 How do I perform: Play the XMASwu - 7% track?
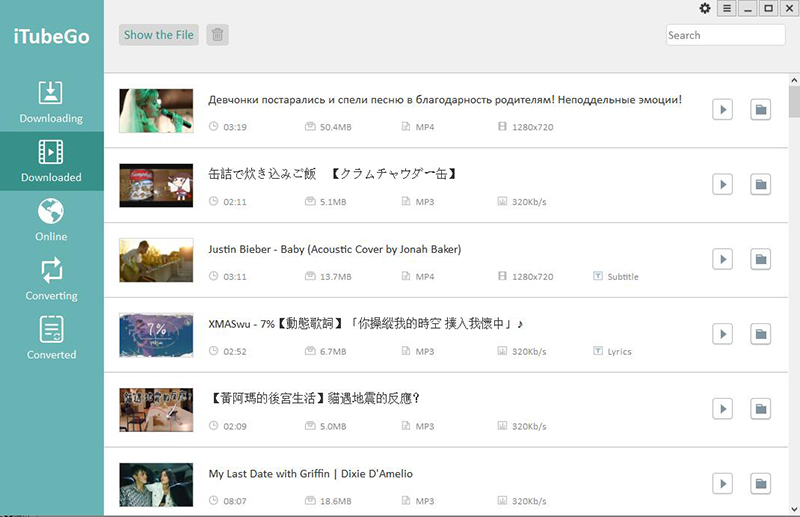tap(722, 334)
